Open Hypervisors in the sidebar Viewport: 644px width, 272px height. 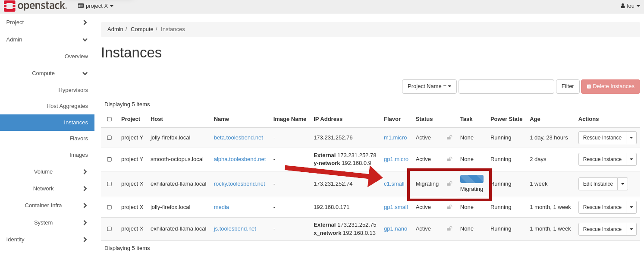(73, 90)
